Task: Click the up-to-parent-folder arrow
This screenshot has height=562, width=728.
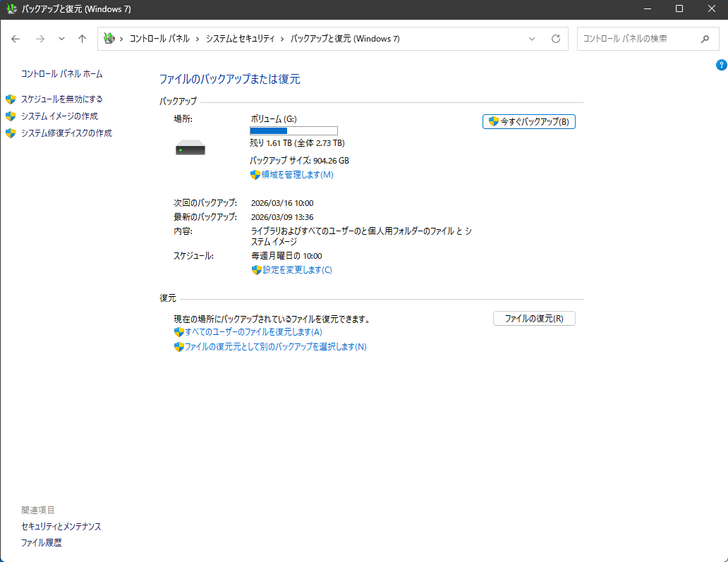Action: tap(82, 39)
